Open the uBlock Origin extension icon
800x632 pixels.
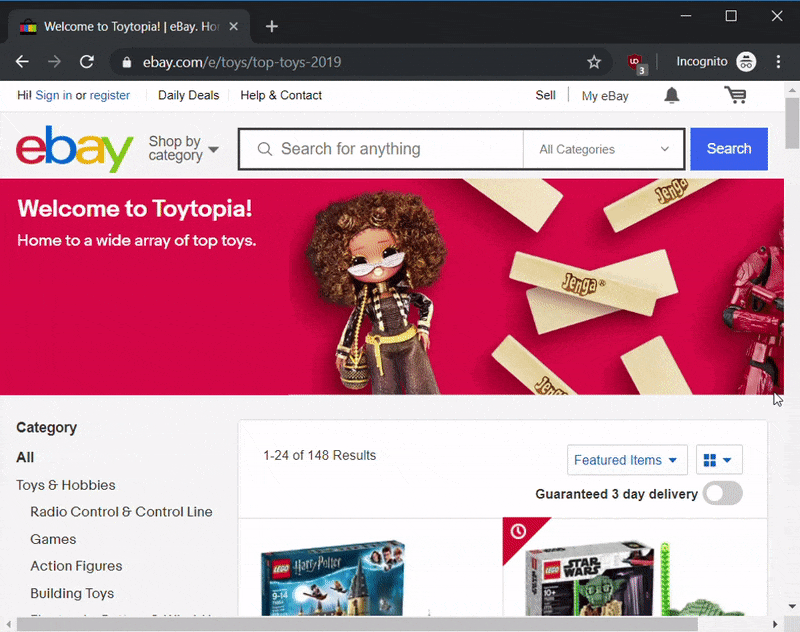click(636, 62)
